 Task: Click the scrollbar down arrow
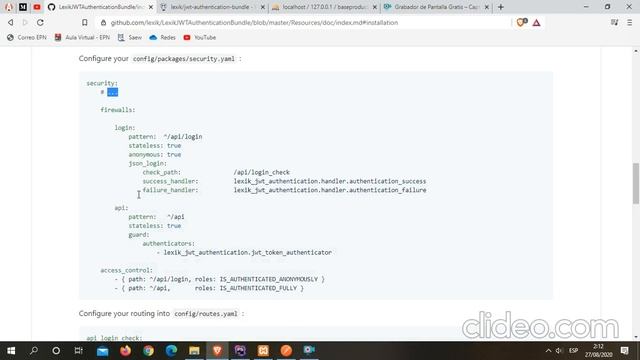click(636, 337)
